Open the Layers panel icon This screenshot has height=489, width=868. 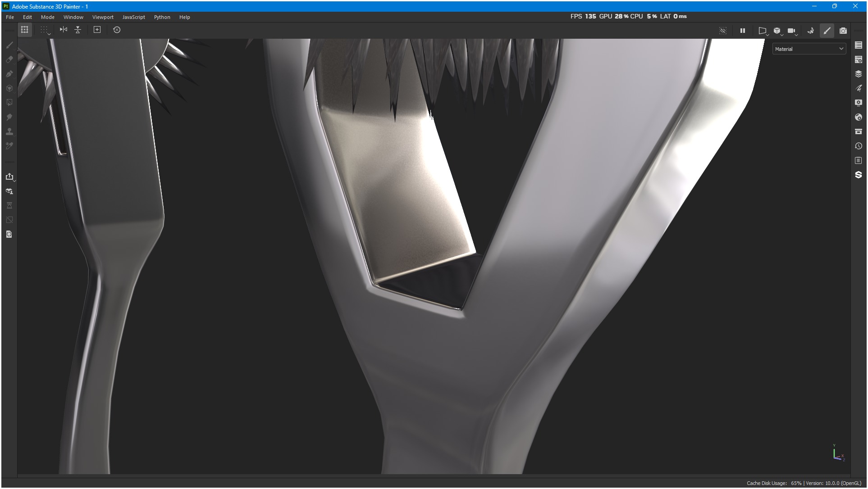click(x=858, y=74)
